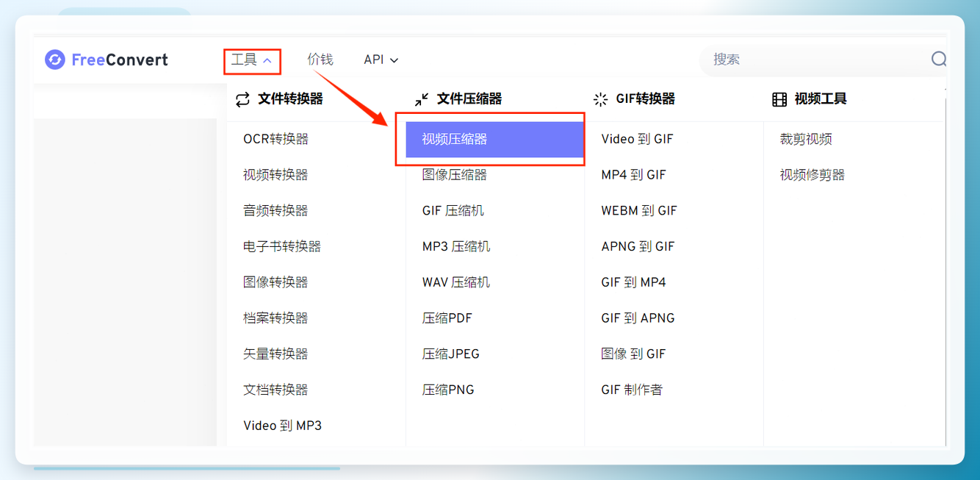
Task: Open 电子书转换器
Action: (282, 247)
